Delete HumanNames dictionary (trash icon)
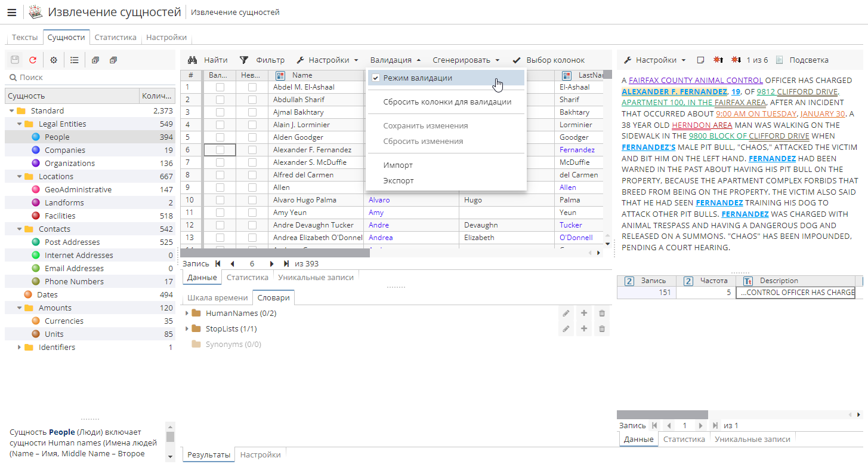The width and height of the screenshot is (868, 467). pyautogui.click(x=602, y=314)
